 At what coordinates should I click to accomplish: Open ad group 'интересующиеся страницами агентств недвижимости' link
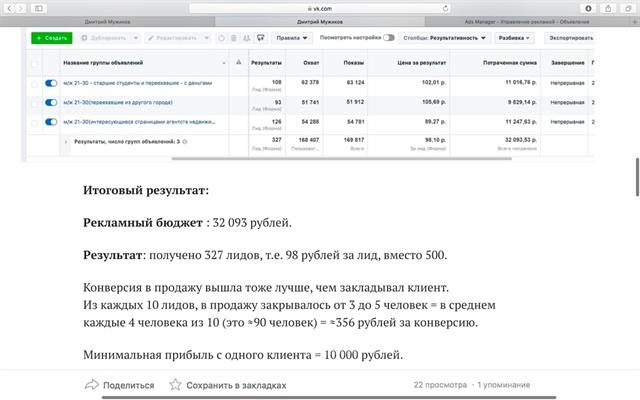click(139, 123)
